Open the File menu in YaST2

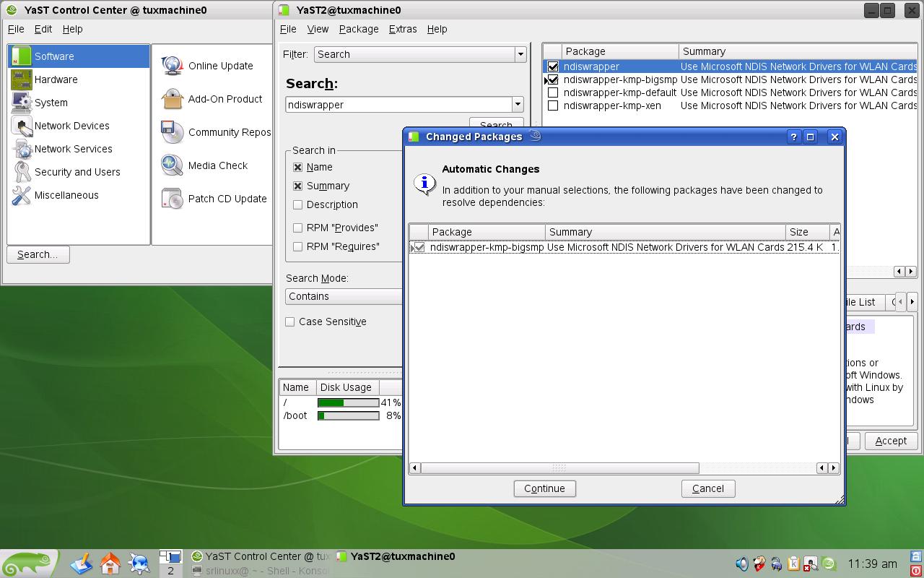(288, 29)
